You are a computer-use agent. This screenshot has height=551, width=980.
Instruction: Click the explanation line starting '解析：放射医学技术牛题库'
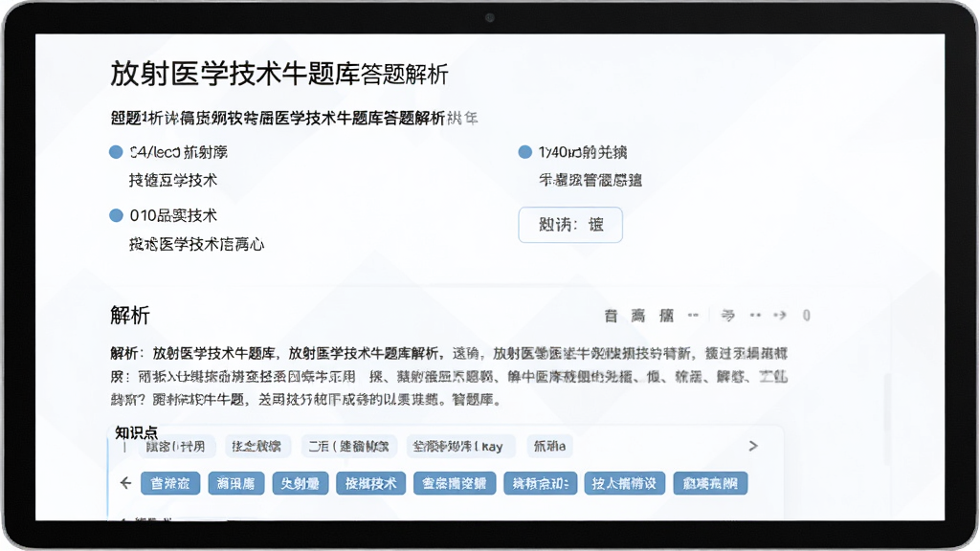coord(449,354)
